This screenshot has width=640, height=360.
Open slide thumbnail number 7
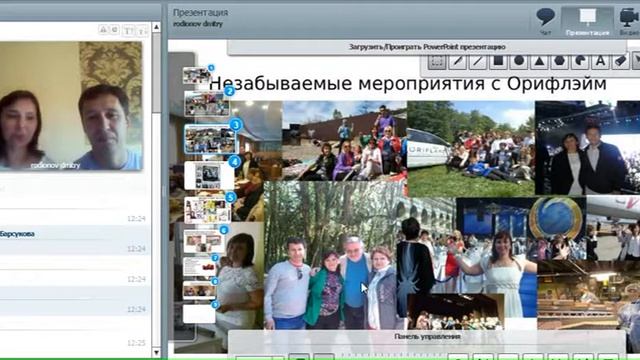(x=200, y=267)
